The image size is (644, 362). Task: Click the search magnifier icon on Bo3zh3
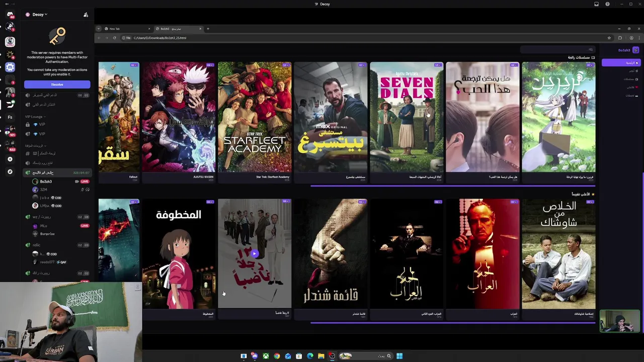[591, 49]
